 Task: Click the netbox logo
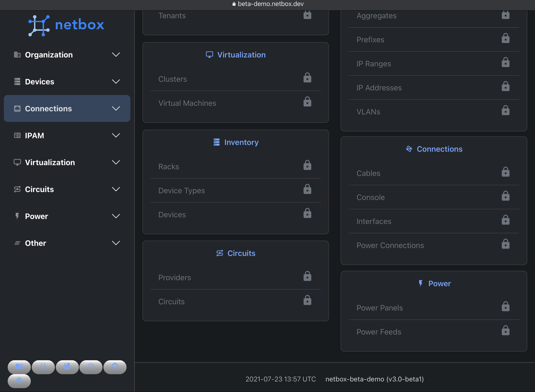pyautogui.click(x=66, y=25)
